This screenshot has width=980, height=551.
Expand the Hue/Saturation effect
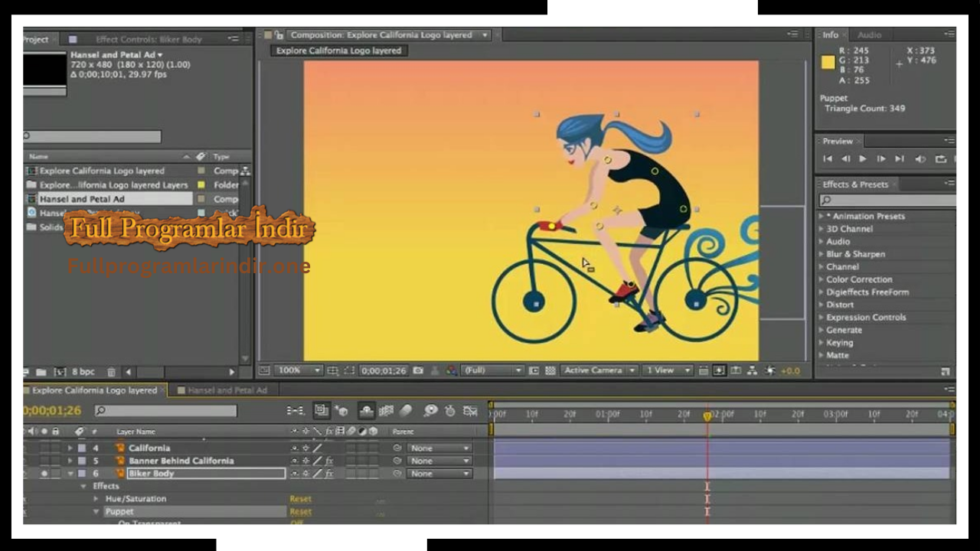pyautogui.click(x=96, y=499)
